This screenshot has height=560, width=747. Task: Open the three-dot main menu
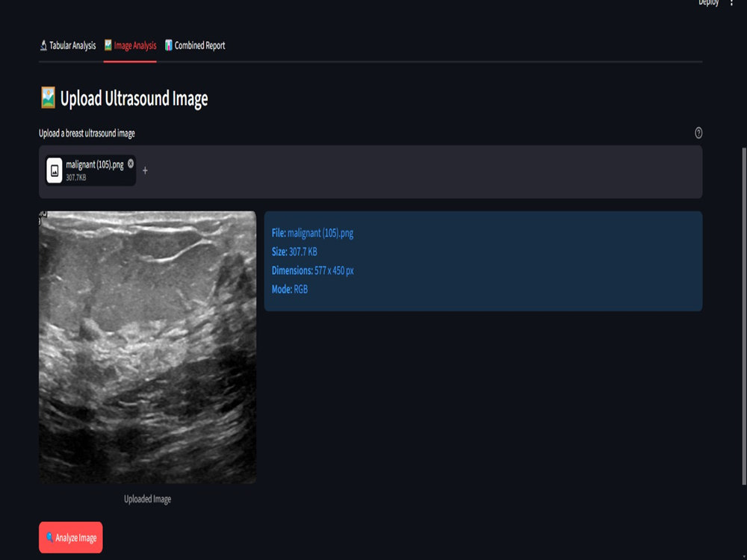click(x=731, y=3)
